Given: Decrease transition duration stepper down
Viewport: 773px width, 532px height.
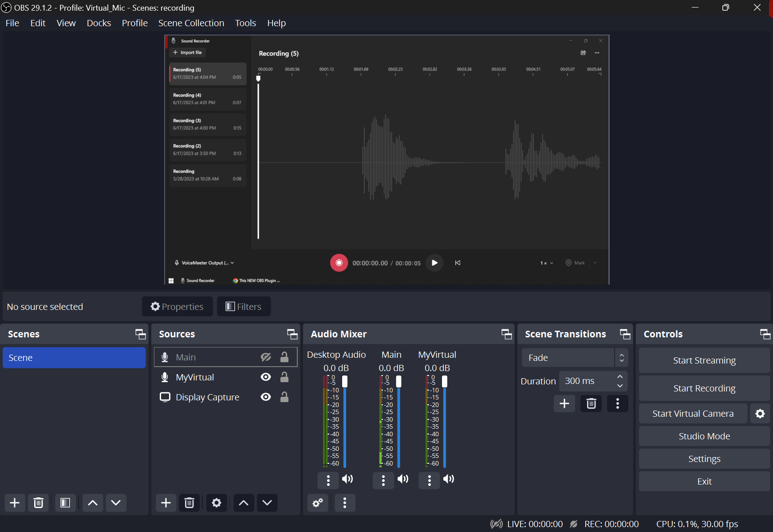Looking at the screenshot, I should (620, 386).
